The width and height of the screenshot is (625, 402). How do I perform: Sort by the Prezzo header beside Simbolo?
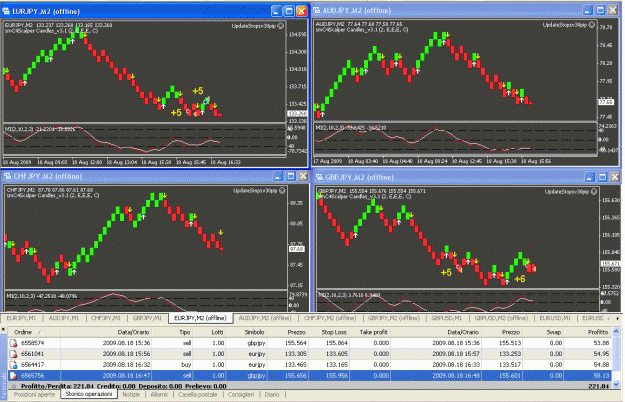point(288,332)
